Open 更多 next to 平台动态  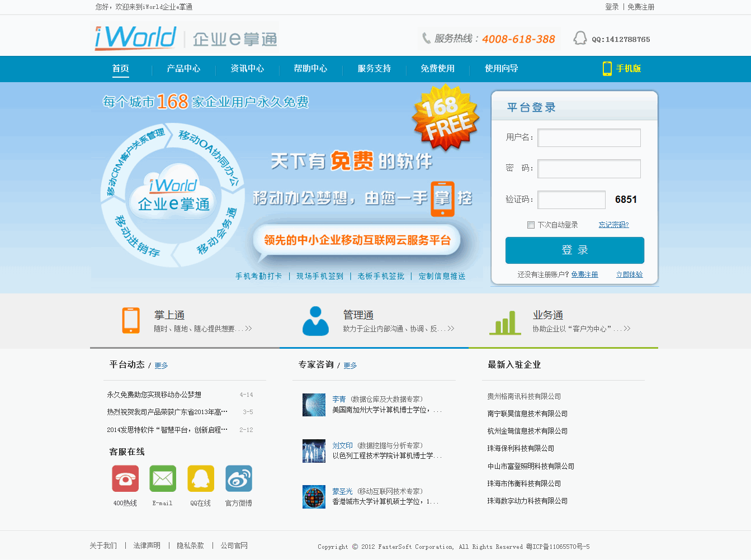tap(161, 366)
